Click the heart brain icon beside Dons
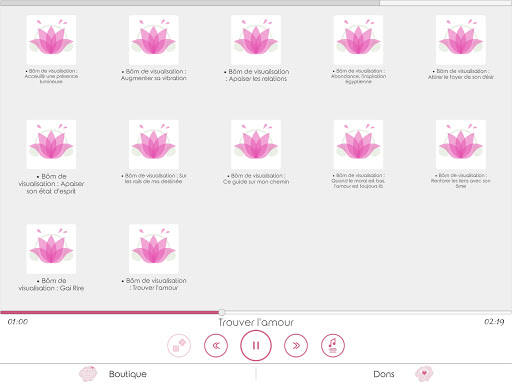Screen dimensions: 512x384 (x=424, y=374)
